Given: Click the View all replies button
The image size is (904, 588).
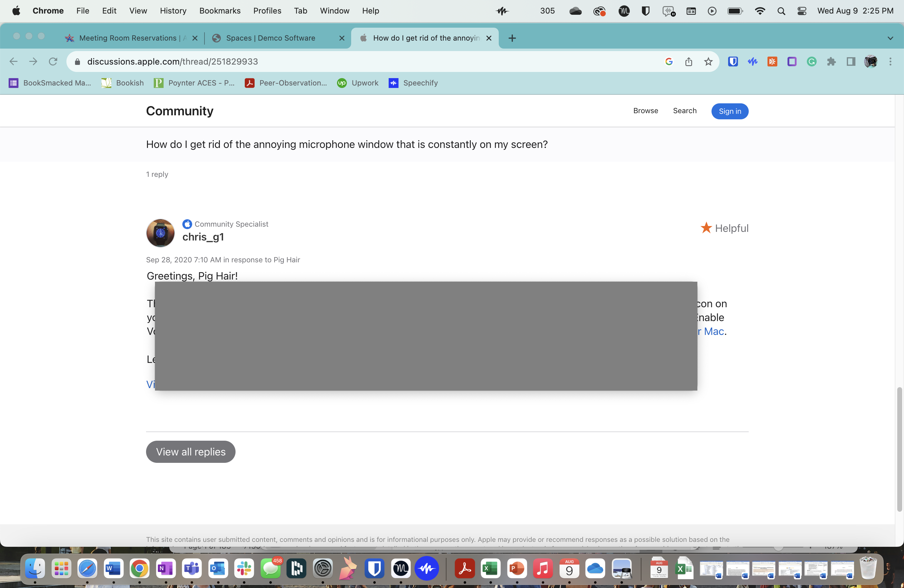Looking at the screenshot, I should coord(190,452).
